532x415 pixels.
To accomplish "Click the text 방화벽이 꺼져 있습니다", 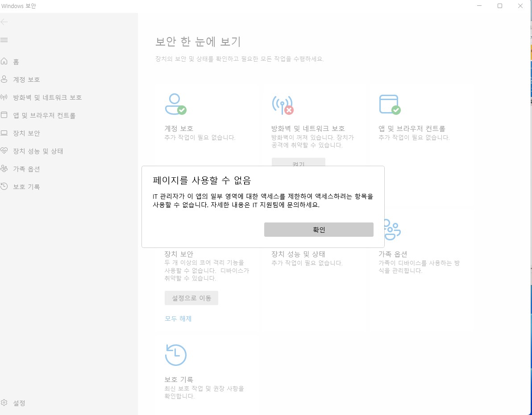I will click(x=303, y=138).
